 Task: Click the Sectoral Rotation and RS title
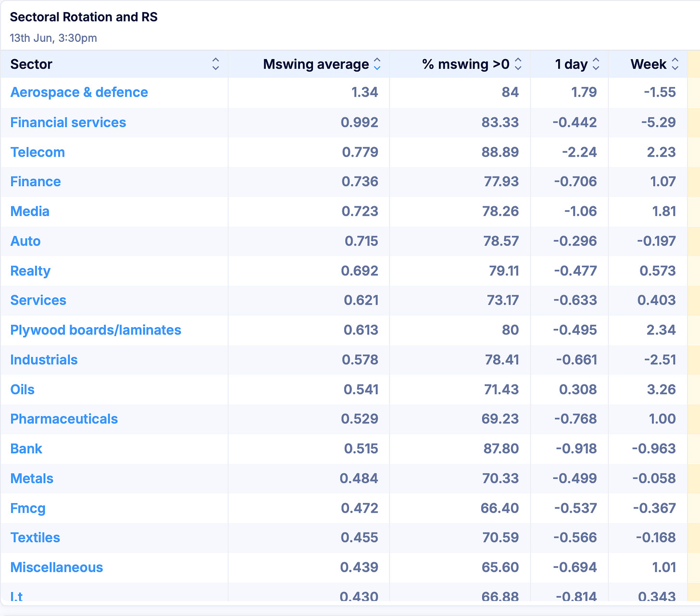[84, 17]
